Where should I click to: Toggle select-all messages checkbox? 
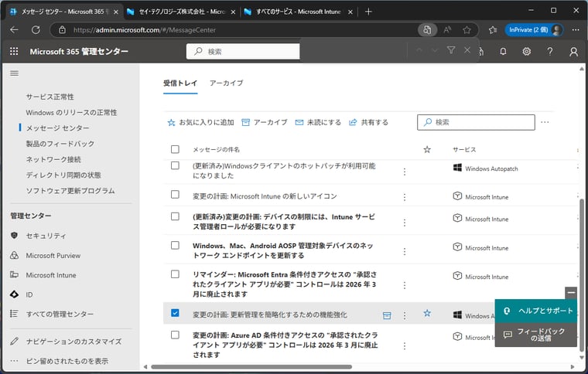tap(175, 149)
